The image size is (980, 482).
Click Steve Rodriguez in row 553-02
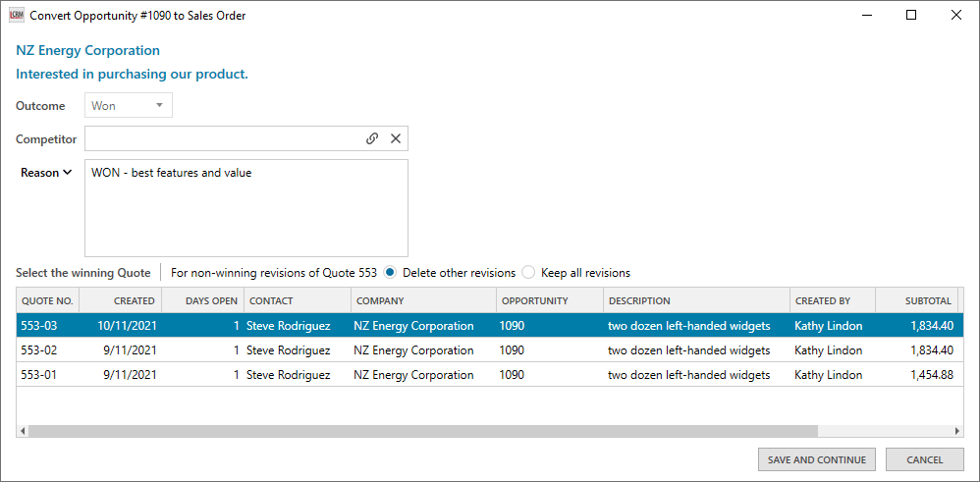[288, 350]
